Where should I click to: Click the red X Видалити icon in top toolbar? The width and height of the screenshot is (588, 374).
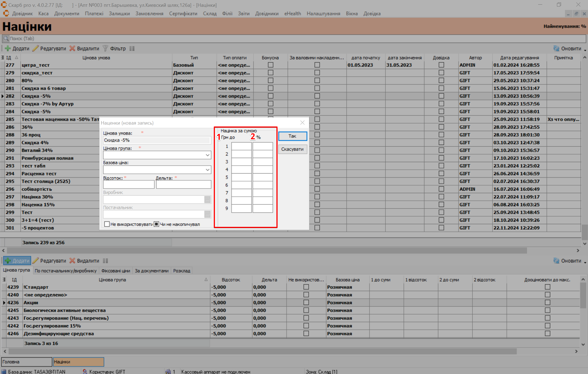click(72, 48)
